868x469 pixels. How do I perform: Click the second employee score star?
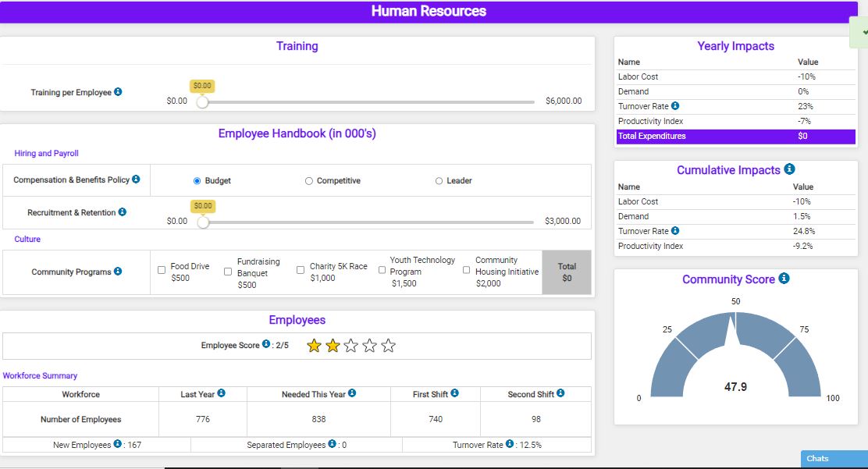pyautogui.click(x=333, y=346)
